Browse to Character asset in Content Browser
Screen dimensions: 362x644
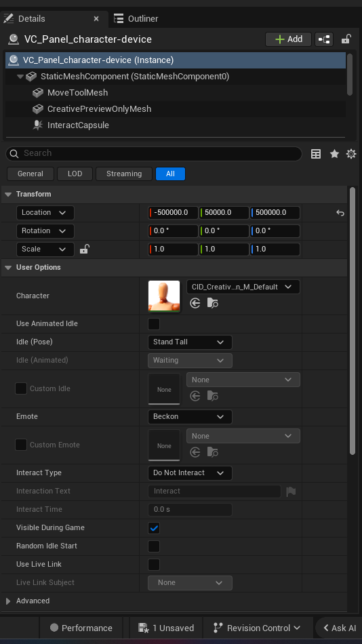point(212,303)
